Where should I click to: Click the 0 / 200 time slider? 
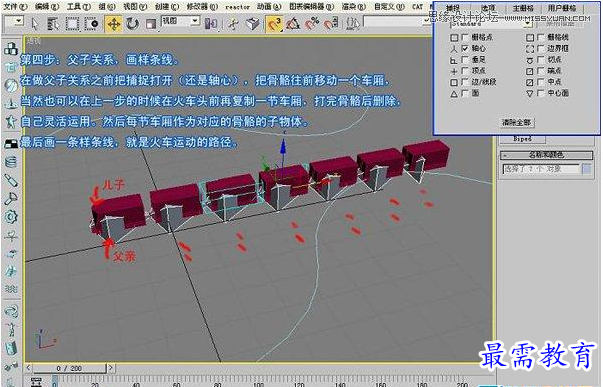pos(69,368)
